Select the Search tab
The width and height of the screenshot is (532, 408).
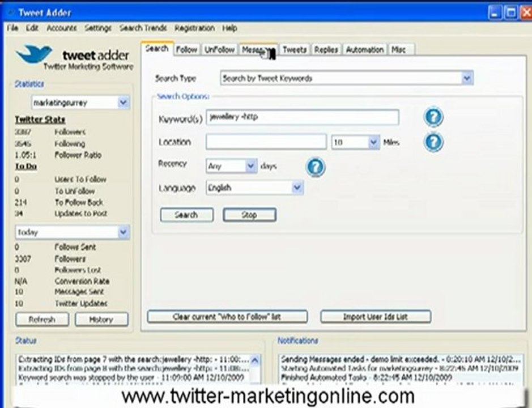click(157, 49)
